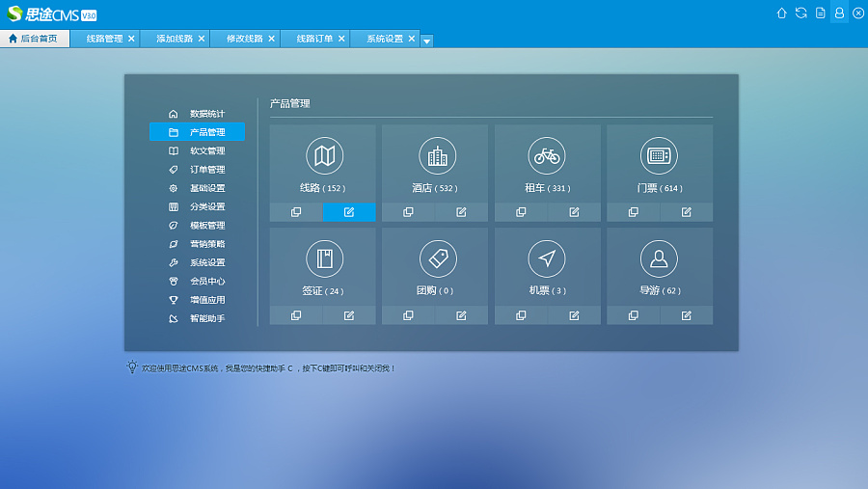The image size is (868, 489).
Task: Click the document icon in header
Action: [x=821, y=13]
